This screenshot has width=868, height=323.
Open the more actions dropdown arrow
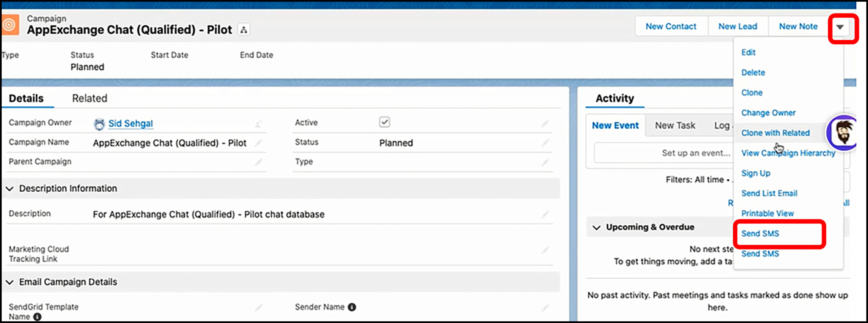click(x=840, y=27)
